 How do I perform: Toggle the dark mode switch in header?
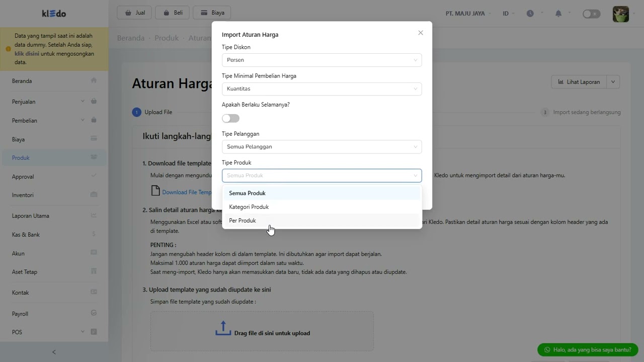click(591, 14)
